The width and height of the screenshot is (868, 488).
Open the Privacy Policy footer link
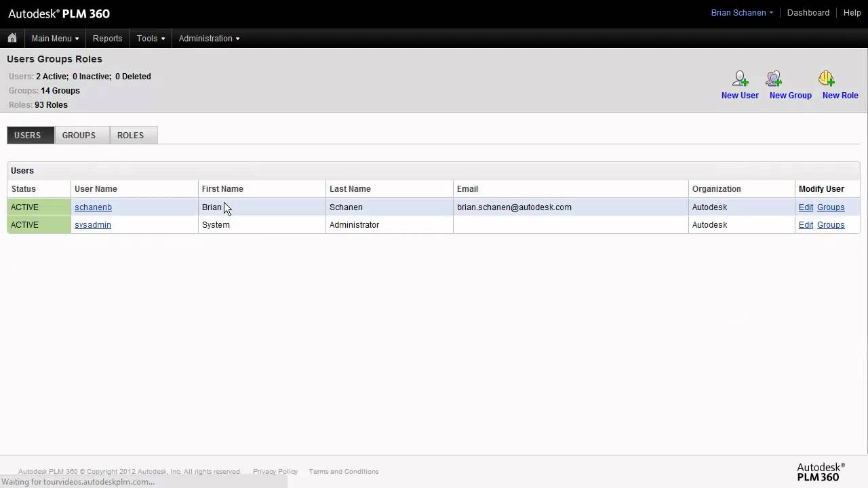point(275,472)
